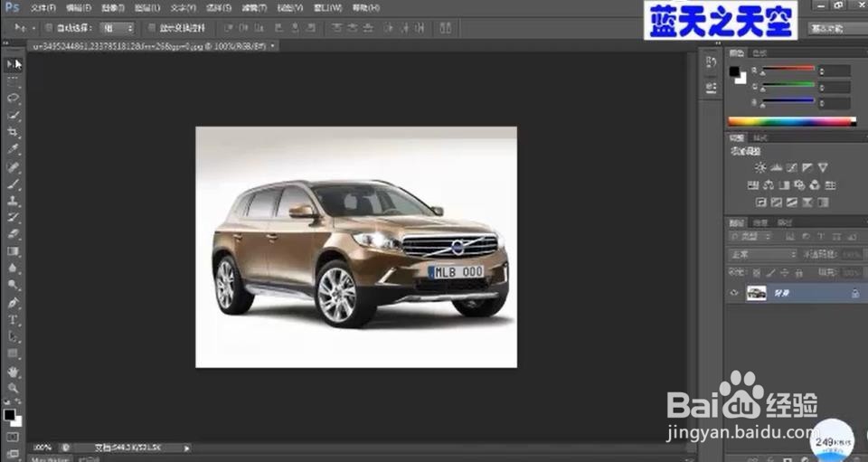
Task: Select the Eraser tool
Action: point(14,234)
